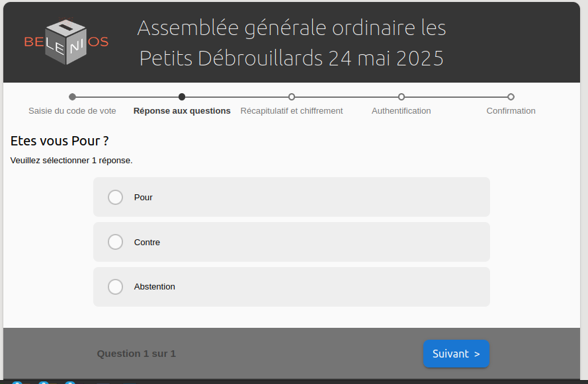Select the 'Pour' radio button
The width and height of the screenshot is (588, 384).
(x=115, y=197)
